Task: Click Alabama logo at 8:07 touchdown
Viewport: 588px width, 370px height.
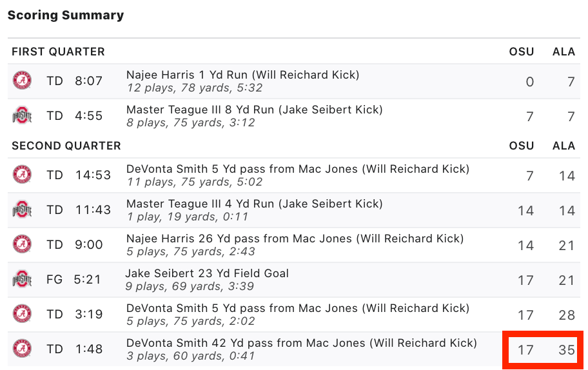Action: click(22, 81)
